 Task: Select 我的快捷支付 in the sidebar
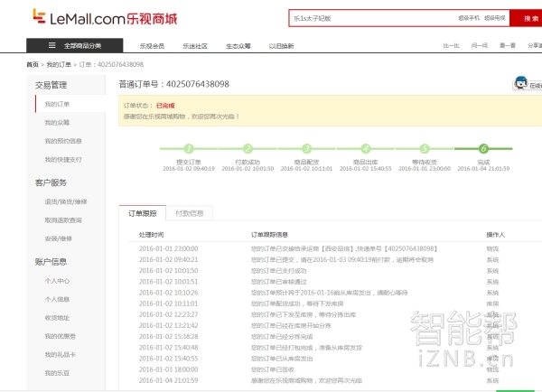coord(63,159)
